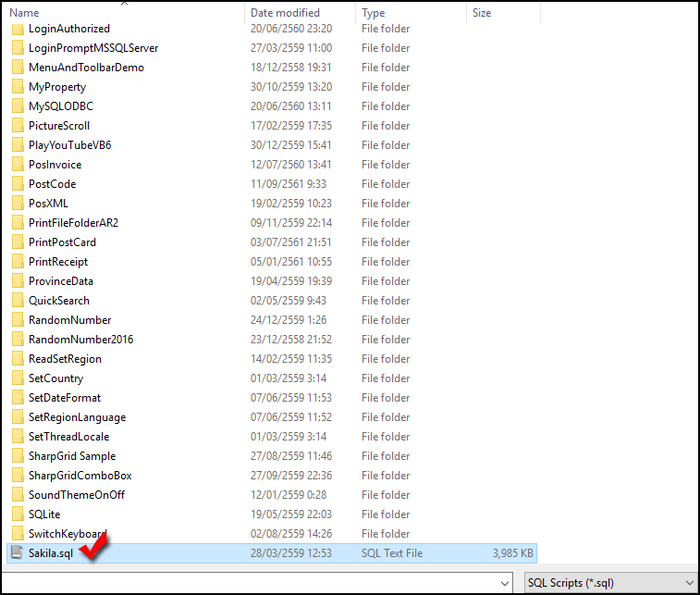
Task: Click the PrintFileFolderAR2 folder icon
Action: [x=18, y=223]
